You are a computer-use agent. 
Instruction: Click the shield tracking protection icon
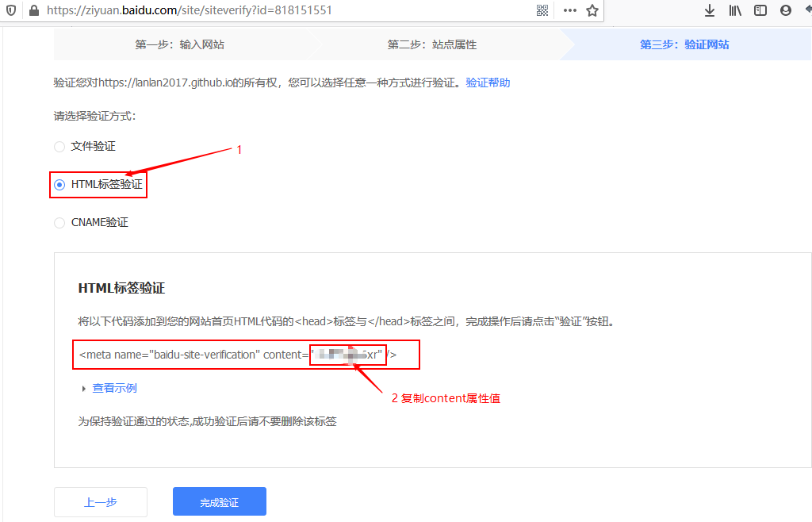11,10
